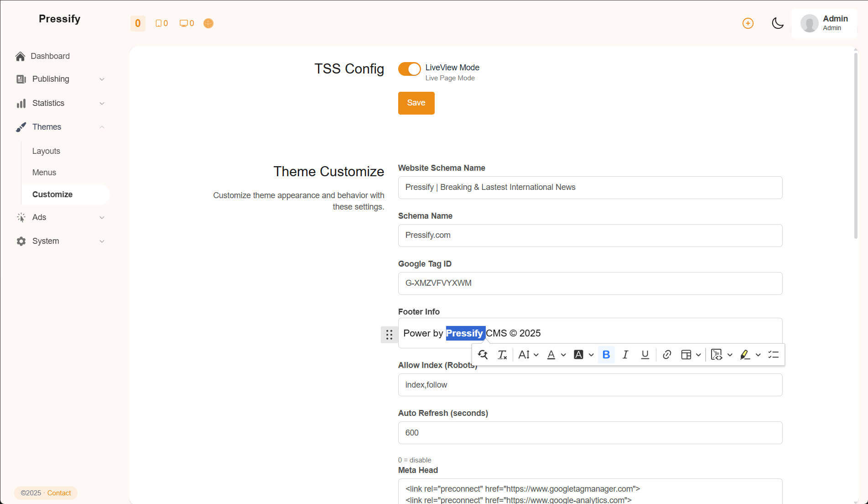Insert a link on selected text
Screen dimensions: 868x504
[666, 355]
